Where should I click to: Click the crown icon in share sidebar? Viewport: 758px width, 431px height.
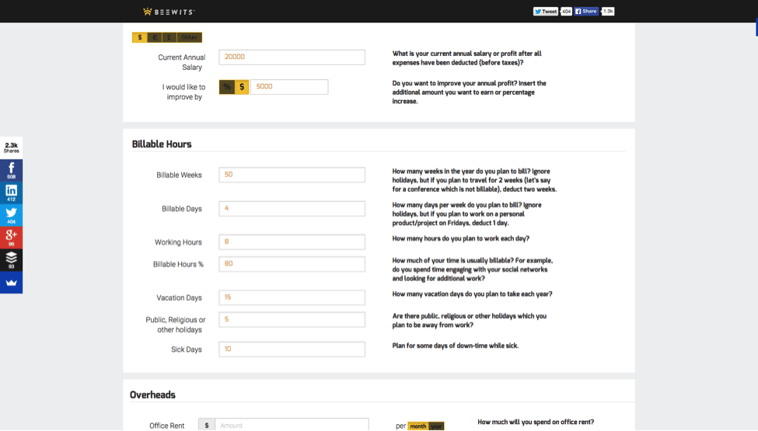11,282
